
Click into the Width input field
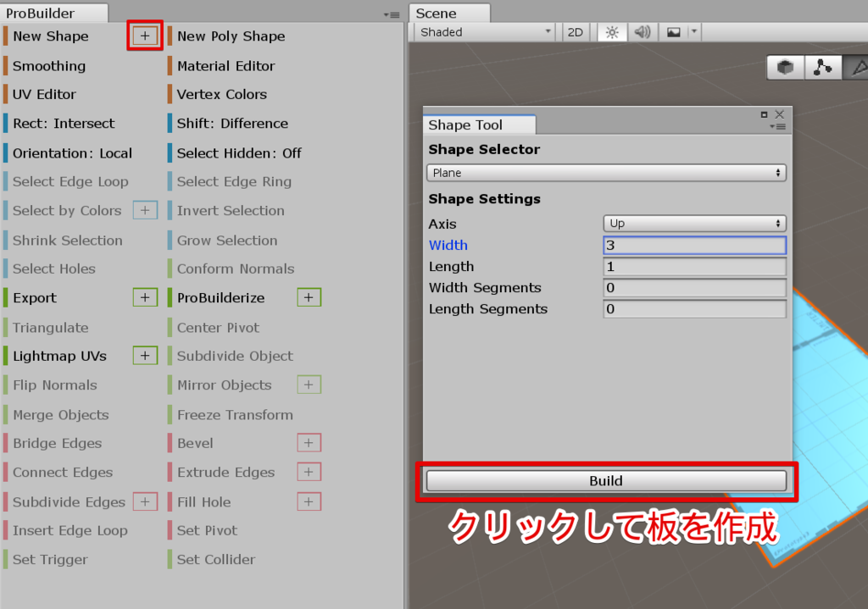(x=694, y=245)
